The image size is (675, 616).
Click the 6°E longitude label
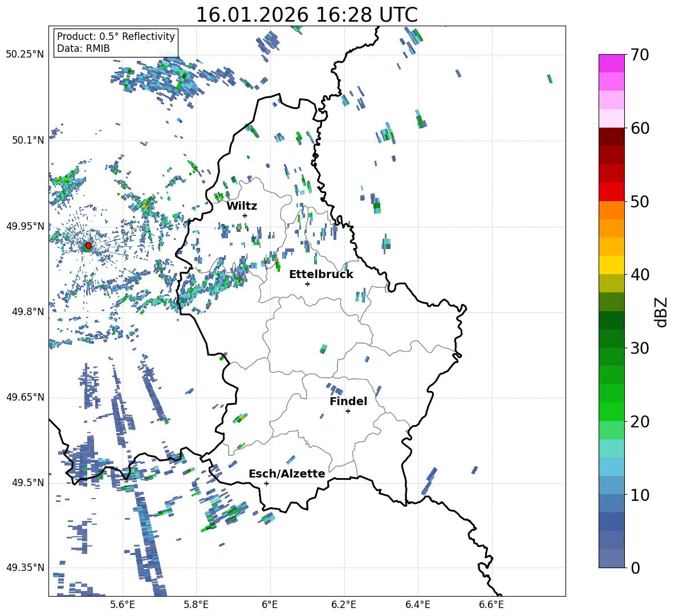click(270, 605)
